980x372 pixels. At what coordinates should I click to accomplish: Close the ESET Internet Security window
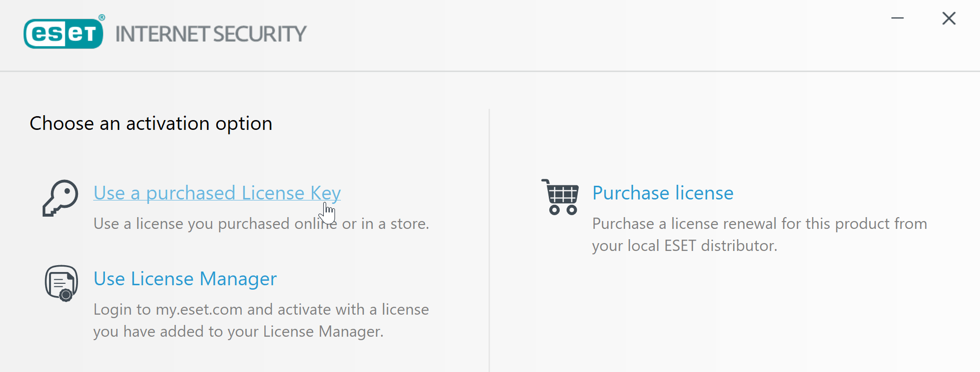949,19
